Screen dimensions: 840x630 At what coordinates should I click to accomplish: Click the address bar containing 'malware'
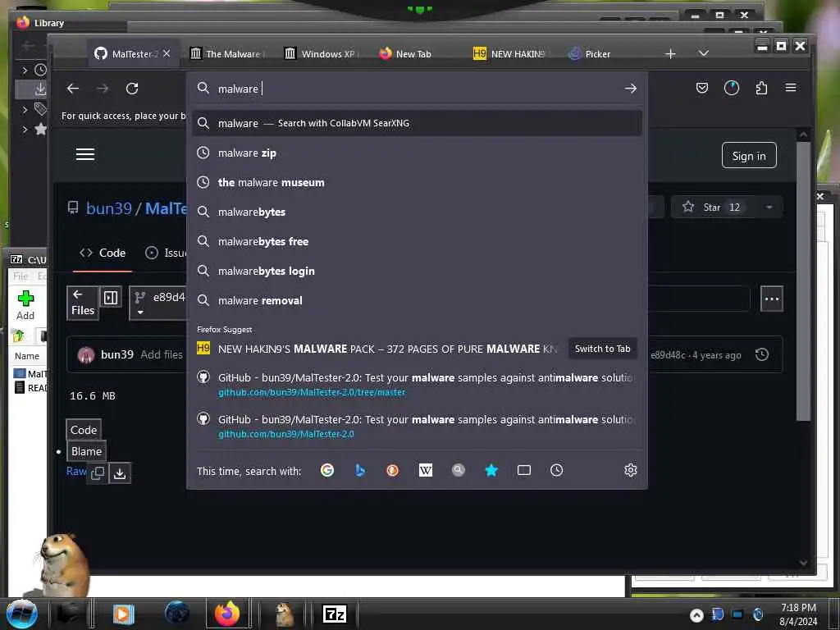[417, 89]
